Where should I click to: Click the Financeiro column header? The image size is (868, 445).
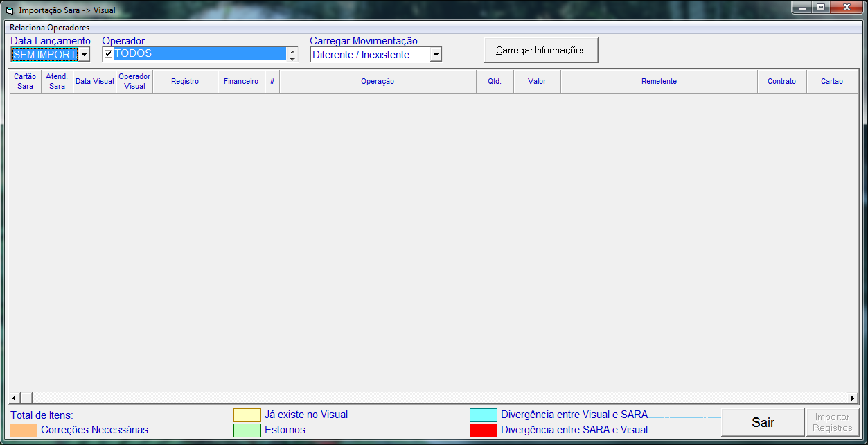tap(241, 81)
